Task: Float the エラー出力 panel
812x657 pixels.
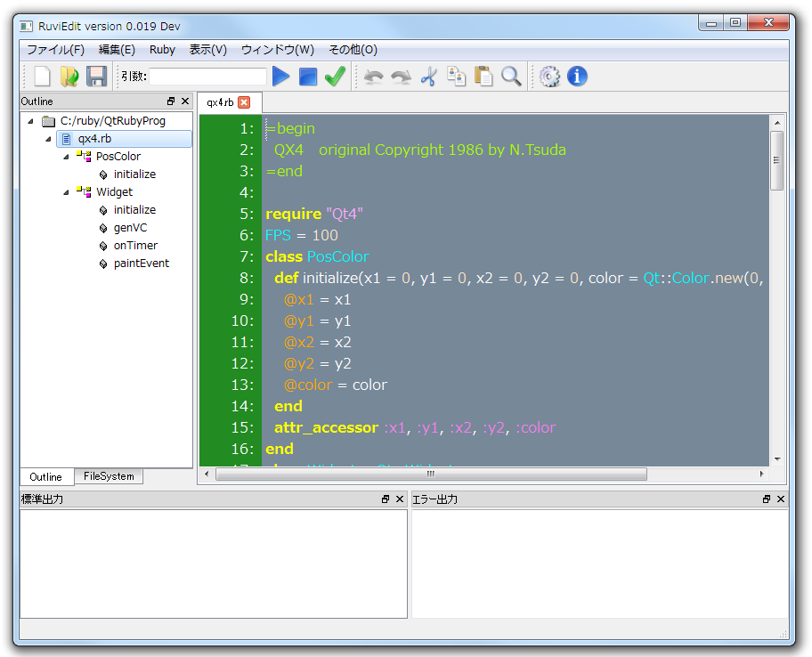Action: click(x=767, y=499)
